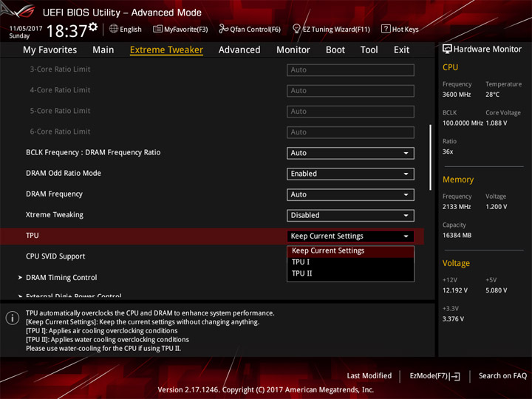The width and height of the screenshot is (532, 399).
Task: Switch to My Favorites tab
Action: pyautogui.click(x=50, y=50)
